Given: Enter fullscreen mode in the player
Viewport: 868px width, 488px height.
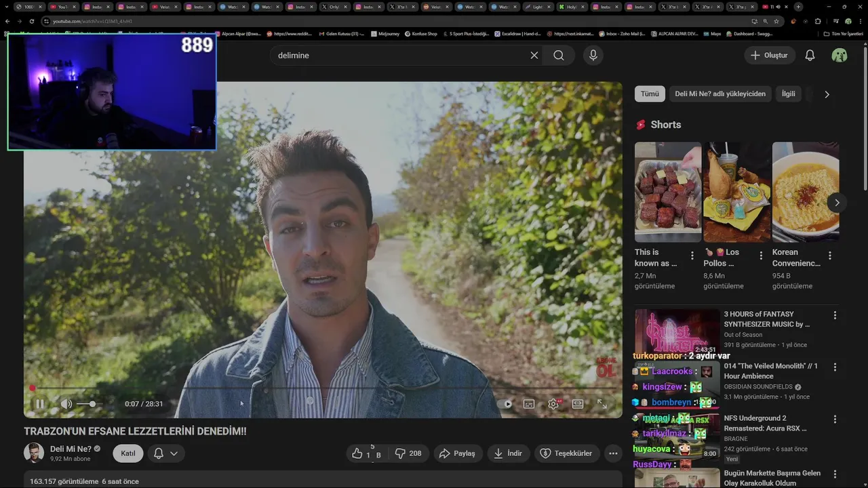Looking at the screenshot, I should click(601, 404).
